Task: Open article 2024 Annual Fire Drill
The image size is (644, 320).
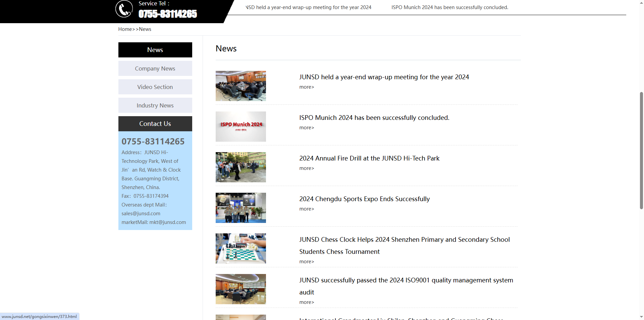Action: [369, 158]
